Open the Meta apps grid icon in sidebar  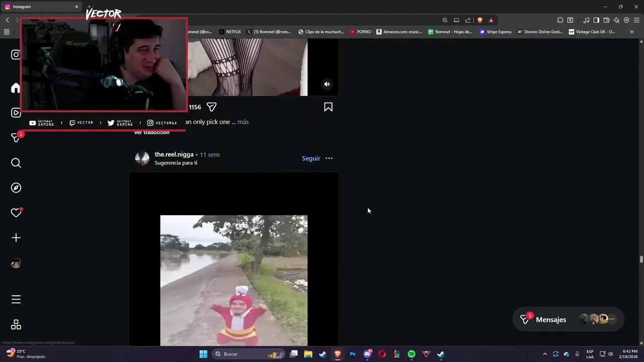16,325
